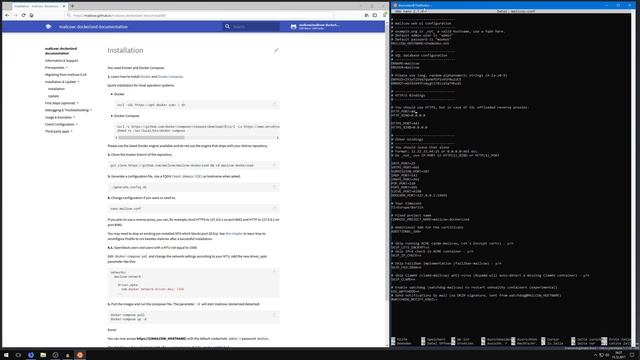640x360 pixels.
Task: Expand First Steps (optional) section
Action: 62,103
